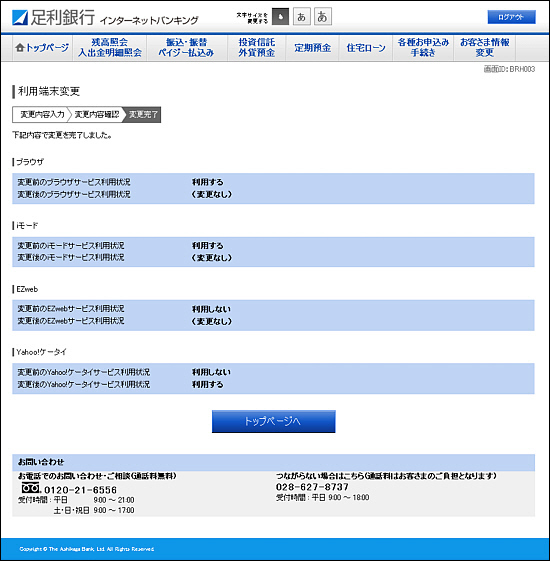Click the 0120-21-6556 phone number

point(80,490)
